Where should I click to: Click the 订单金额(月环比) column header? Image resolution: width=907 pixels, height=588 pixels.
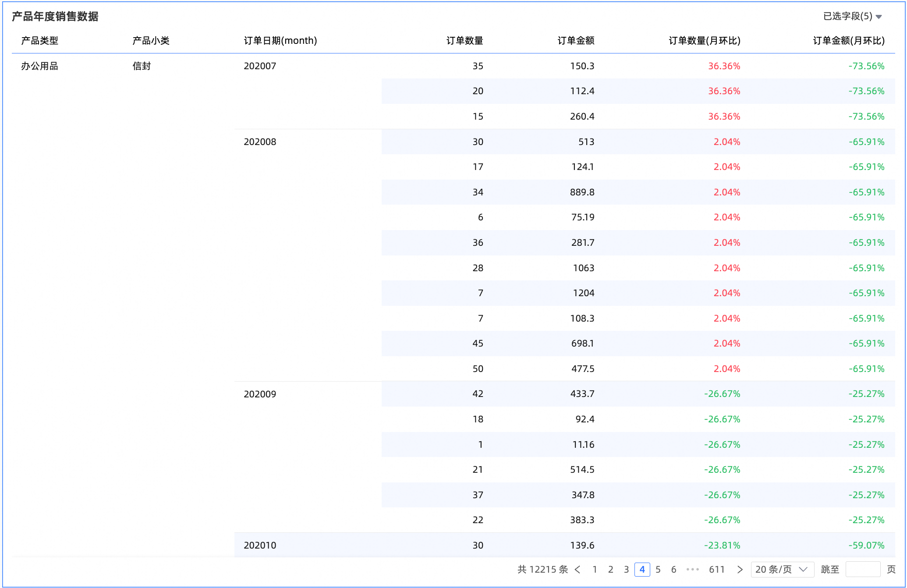pyautogui.click(x=848, y=41)
